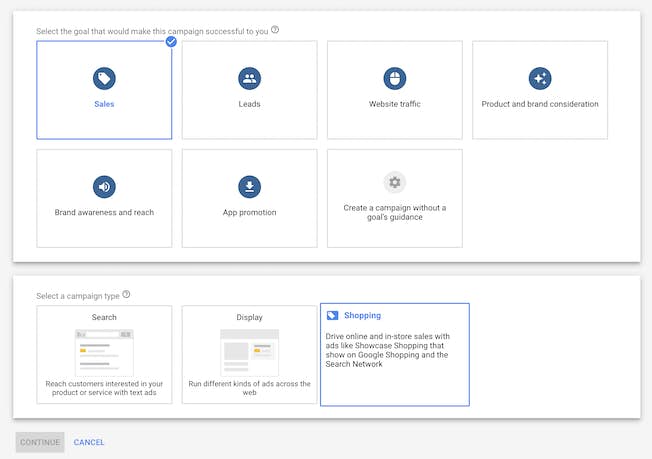The height and width of the screenshot is (459, 652).
Task: Click the Product and brand consideration sparkle icon
Action: pyautogui.click(x=540, y=78)
